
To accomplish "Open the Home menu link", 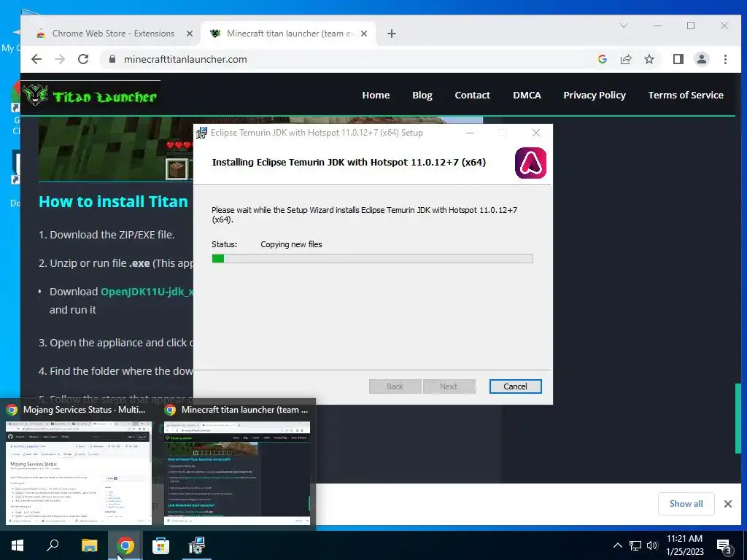I will (376, 96).
